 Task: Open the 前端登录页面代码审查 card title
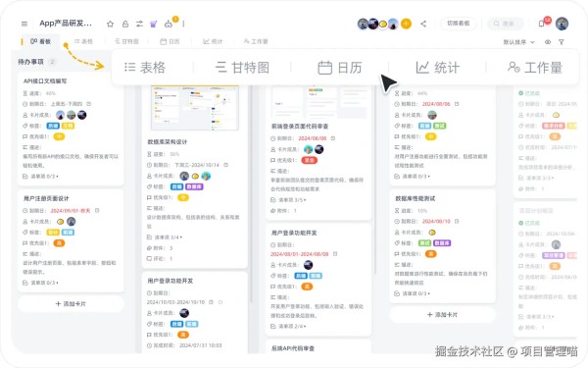(x=300, y=127)
